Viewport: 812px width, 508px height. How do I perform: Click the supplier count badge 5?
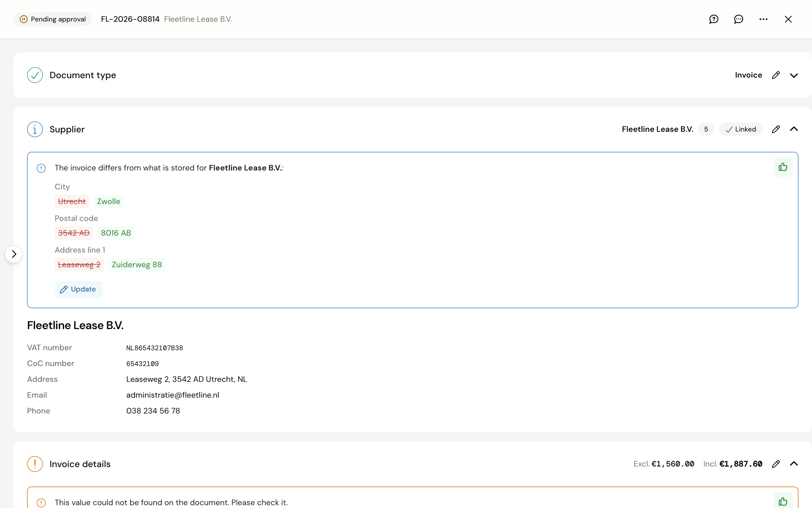(706, 129)
